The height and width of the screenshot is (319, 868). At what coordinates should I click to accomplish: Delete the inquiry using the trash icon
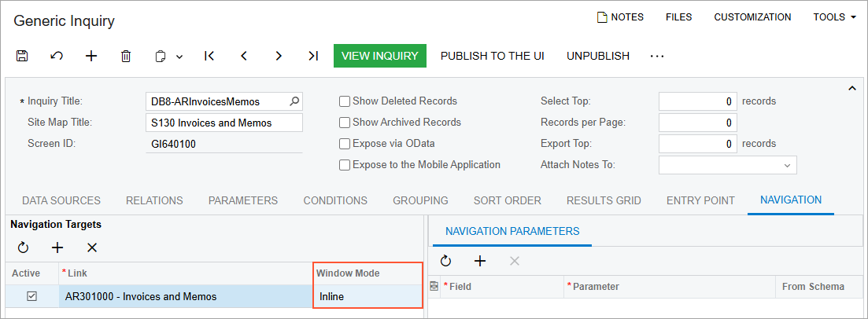coord(126,56)
